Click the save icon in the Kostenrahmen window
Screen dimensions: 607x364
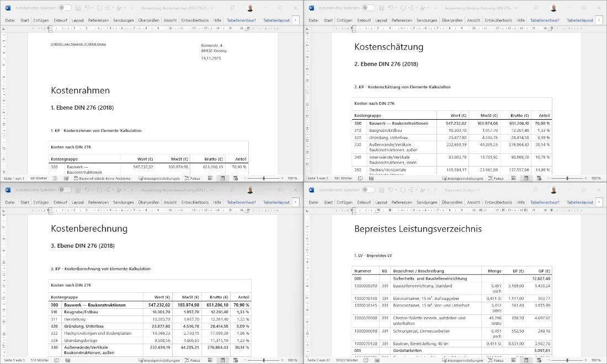(x=78, y=8)
